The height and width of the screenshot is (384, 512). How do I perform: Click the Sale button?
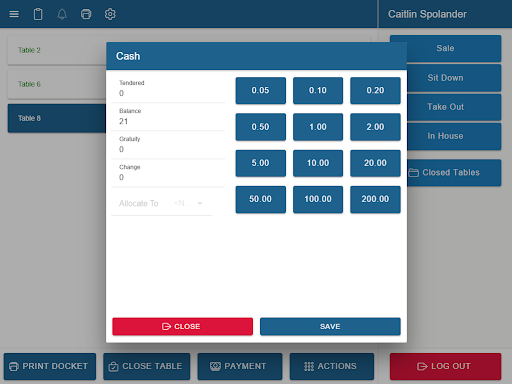[445, 48]
